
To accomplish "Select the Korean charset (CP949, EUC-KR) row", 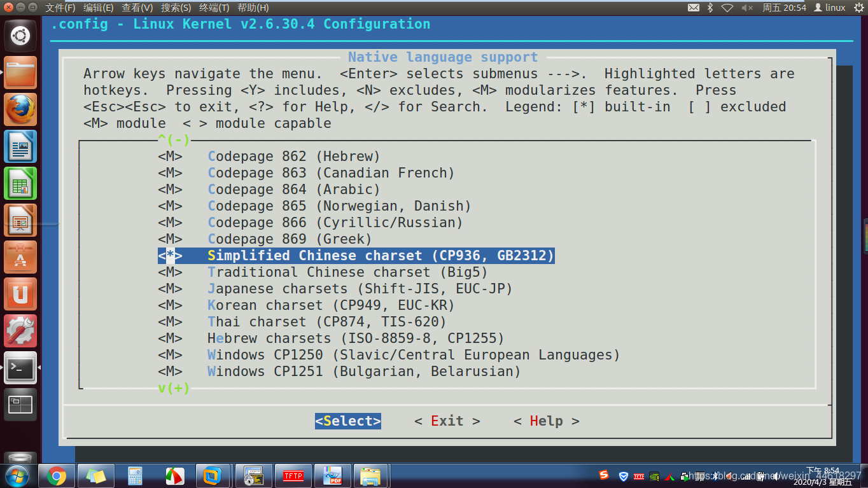I will [x=306, y=305].
